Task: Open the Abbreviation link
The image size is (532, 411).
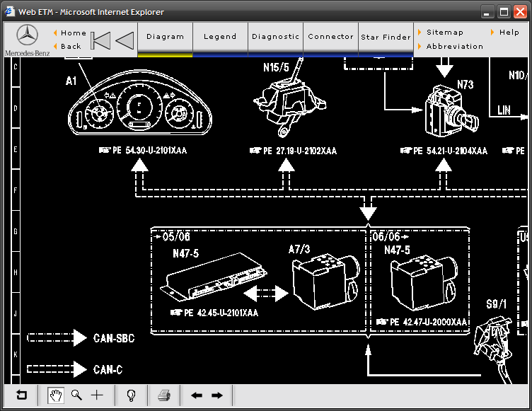Action: (454, 46)
